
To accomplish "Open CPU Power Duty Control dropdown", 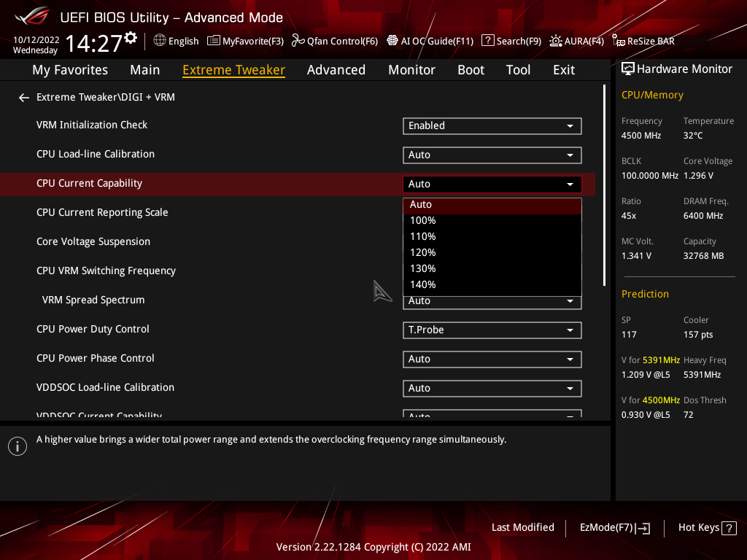I will pos(492,330).
